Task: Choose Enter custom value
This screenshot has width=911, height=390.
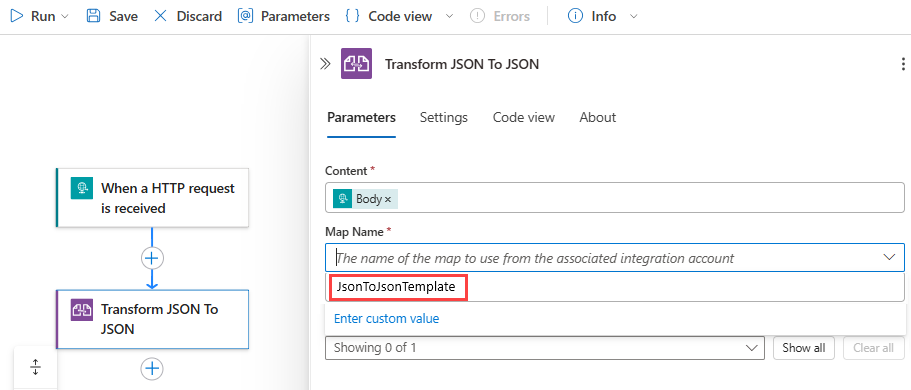Action: pos(386,319)
